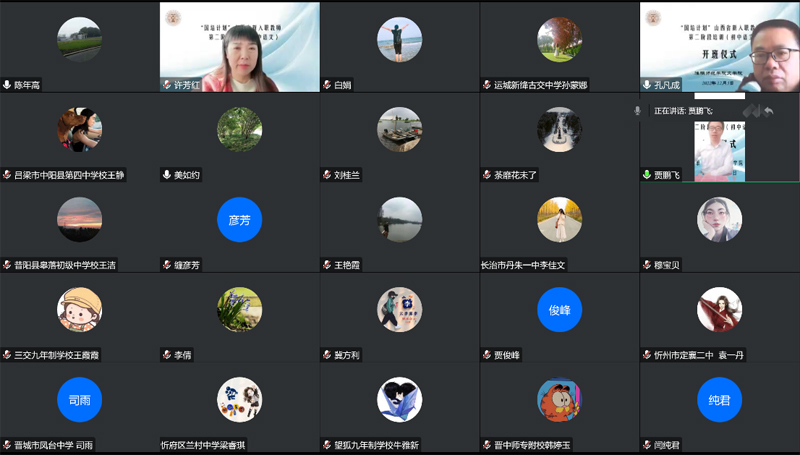Click the Garfield cat avatar of 晋中师专附校韩婷玉
Image resolution: width=800 pixels, height=455 pixels.
(559, 400)
